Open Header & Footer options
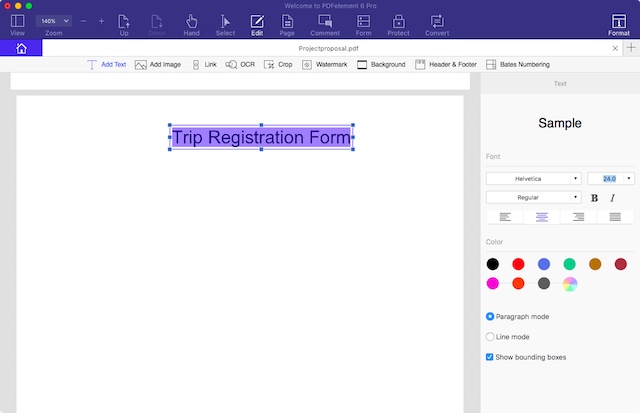This screenshot has height=413, width=640. (x=446, y=64)
